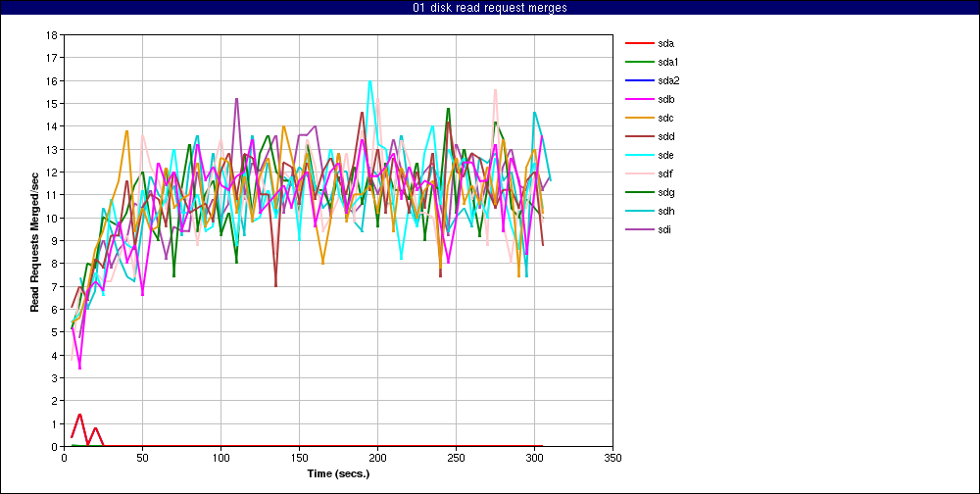
Task: Click the y-axis tick label 6
Action: click(x=55, y=310)
